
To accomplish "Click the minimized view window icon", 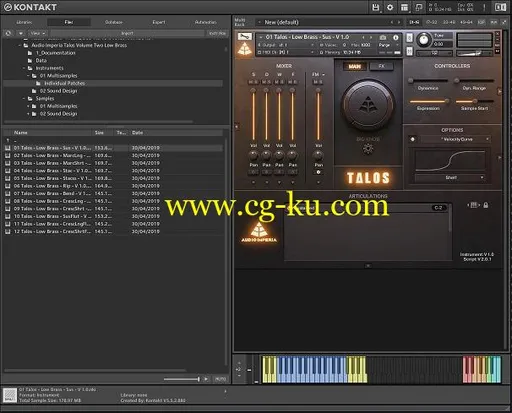I will coord(419,7).
